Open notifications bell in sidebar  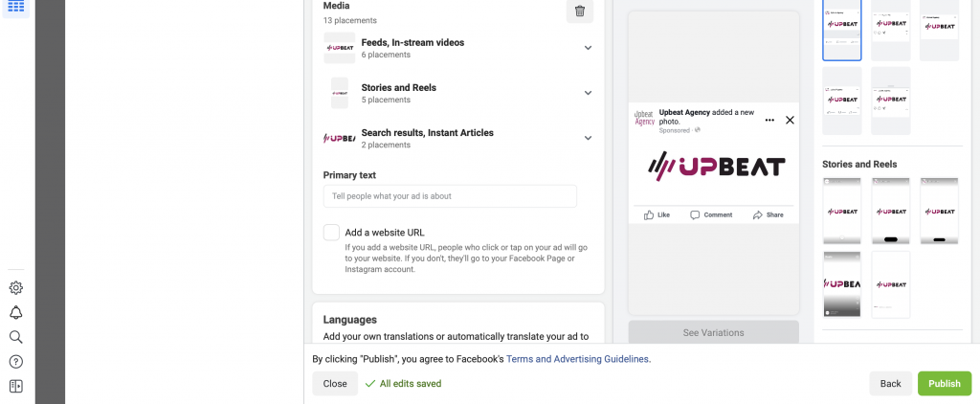[x=16, y=313]
